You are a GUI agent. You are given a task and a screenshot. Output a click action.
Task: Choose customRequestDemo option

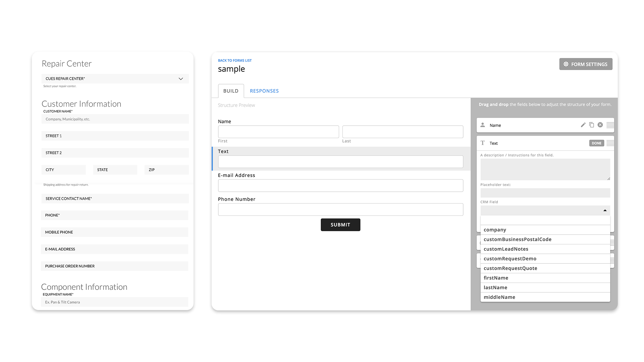point(545,259)
